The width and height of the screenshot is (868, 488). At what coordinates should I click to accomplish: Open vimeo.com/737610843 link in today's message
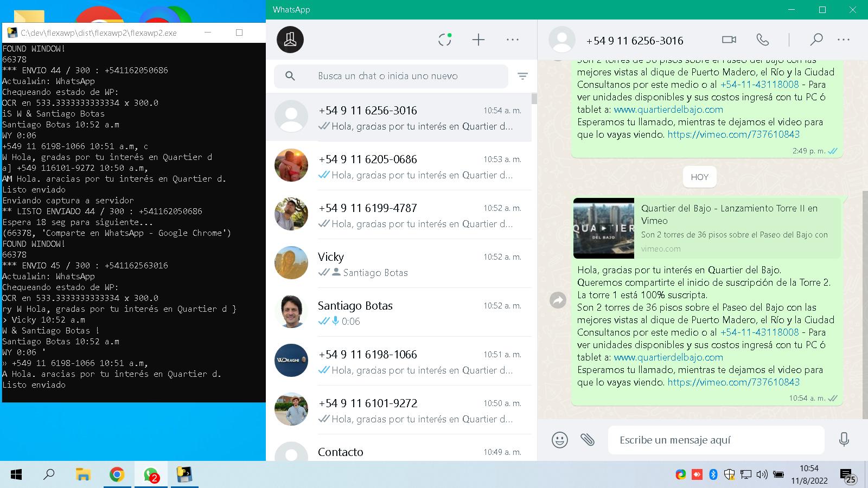pyautogui.click(x=733, y=382)
